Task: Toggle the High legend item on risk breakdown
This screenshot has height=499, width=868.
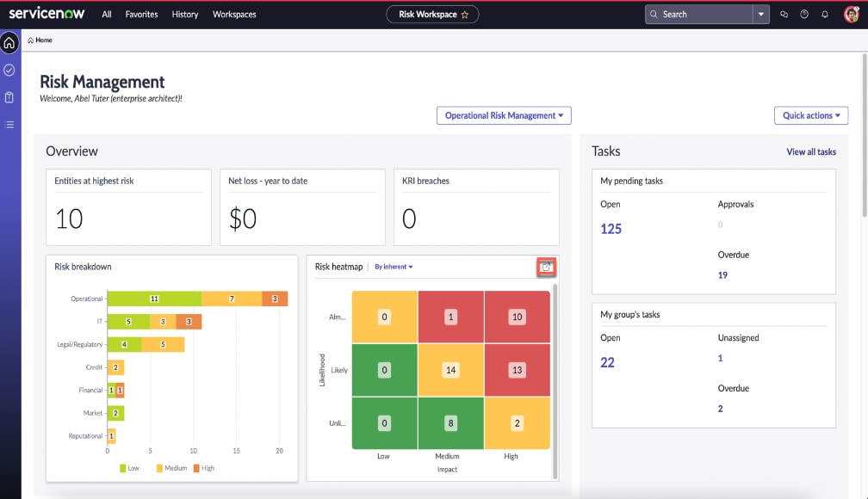Action: (202, 468)
